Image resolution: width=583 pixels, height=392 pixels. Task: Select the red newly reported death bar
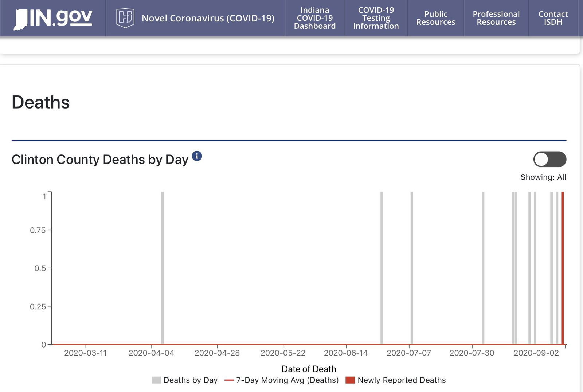click(x=563, y=268)
